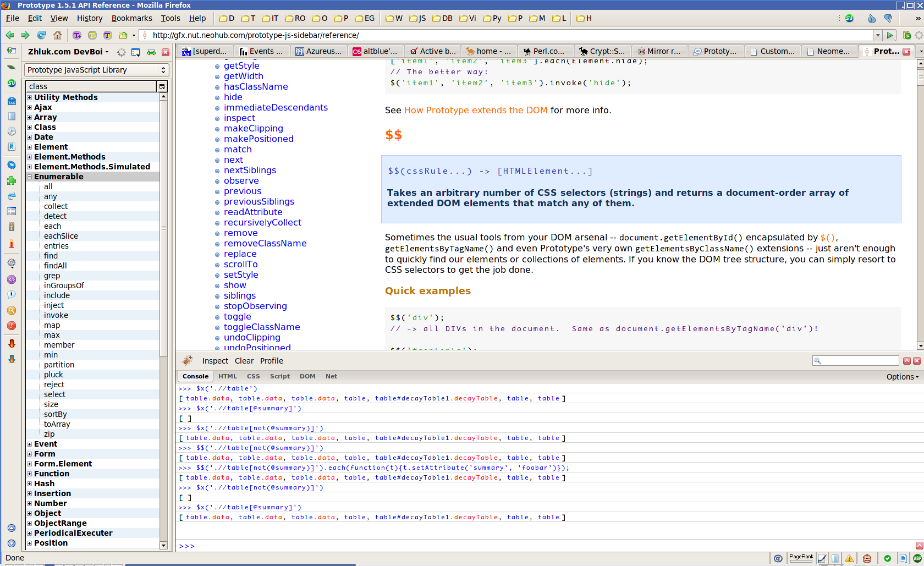Click the Firebug Profile button
The height and width of the screenshot is (566, 924).
click(272, 361)
